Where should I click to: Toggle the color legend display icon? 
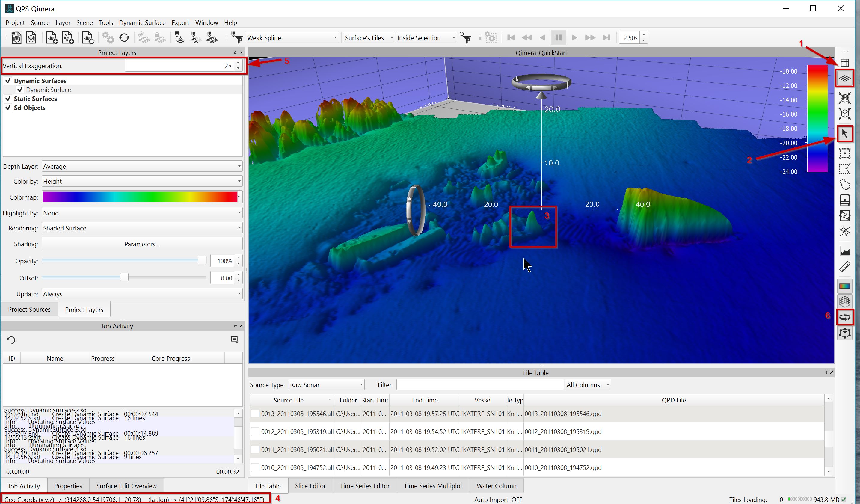[844, 286]
